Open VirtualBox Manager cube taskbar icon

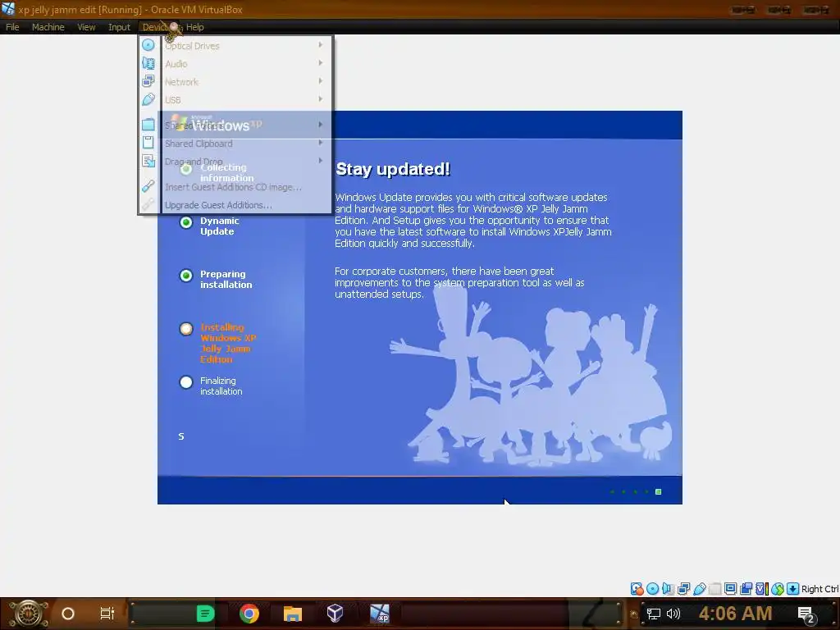335,614
